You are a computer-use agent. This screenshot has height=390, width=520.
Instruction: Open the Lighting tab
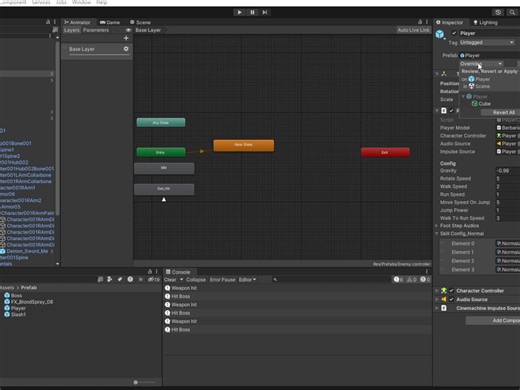pyautogui.click(x=485, y=22)
